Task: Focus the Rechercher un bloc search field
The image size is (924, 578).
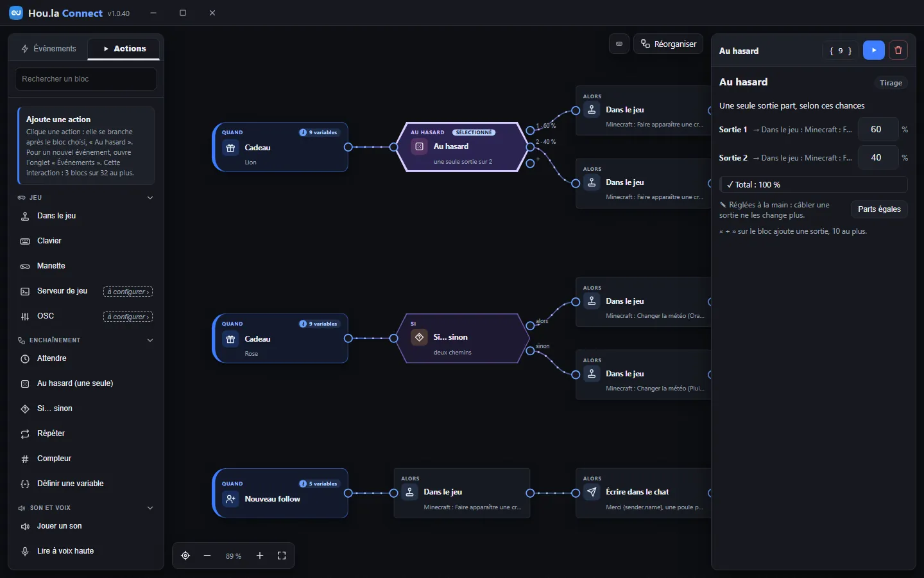Action: (x=86, y=79)
